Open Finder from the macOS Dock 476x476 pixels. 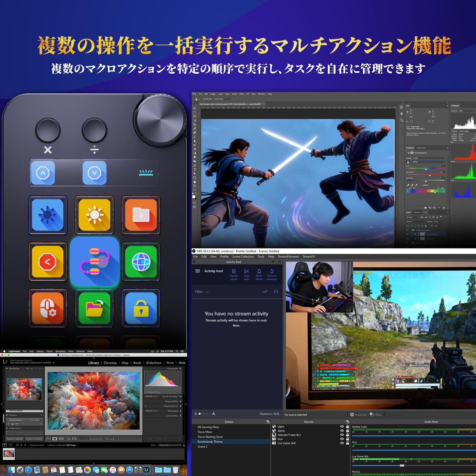coord(11,470)
